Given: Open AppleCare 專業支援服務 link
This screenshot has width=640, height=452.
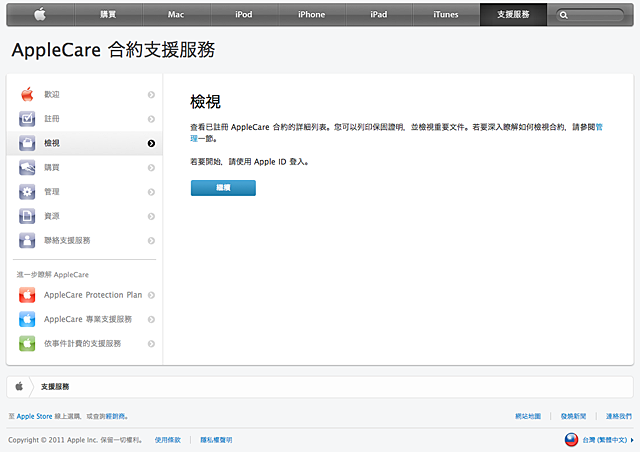Looking at the screenshot, I should click(x=88, y=319).
